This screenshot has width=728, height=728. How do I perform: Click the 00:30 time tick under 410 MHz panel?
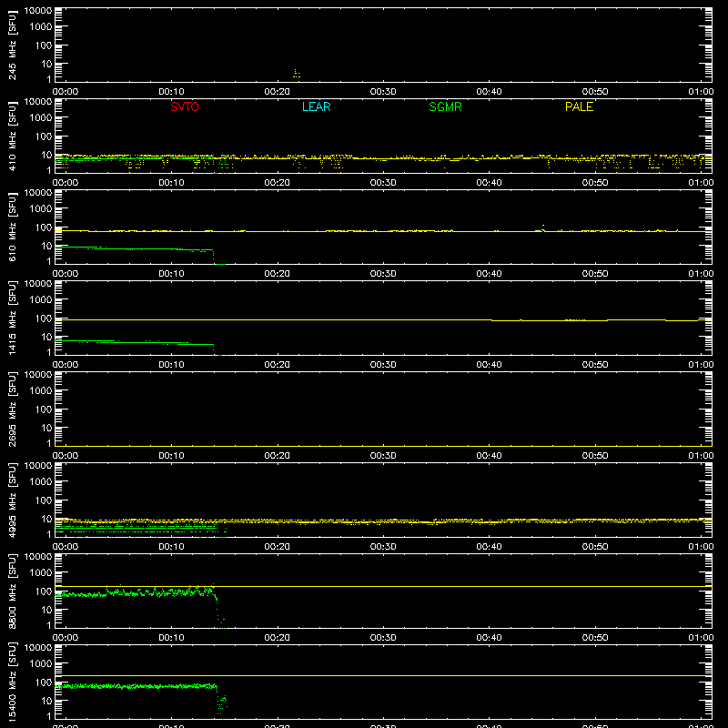point(383,183)
